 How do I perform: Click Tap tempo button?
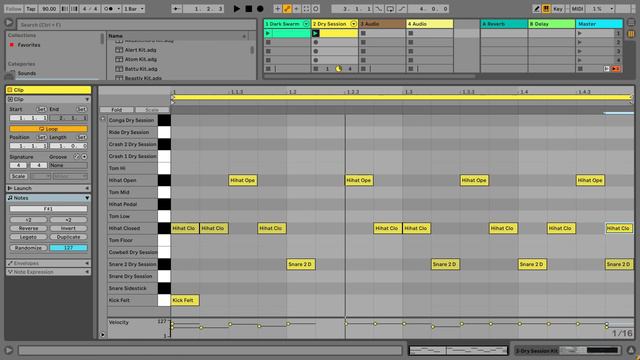coord(31,9)
